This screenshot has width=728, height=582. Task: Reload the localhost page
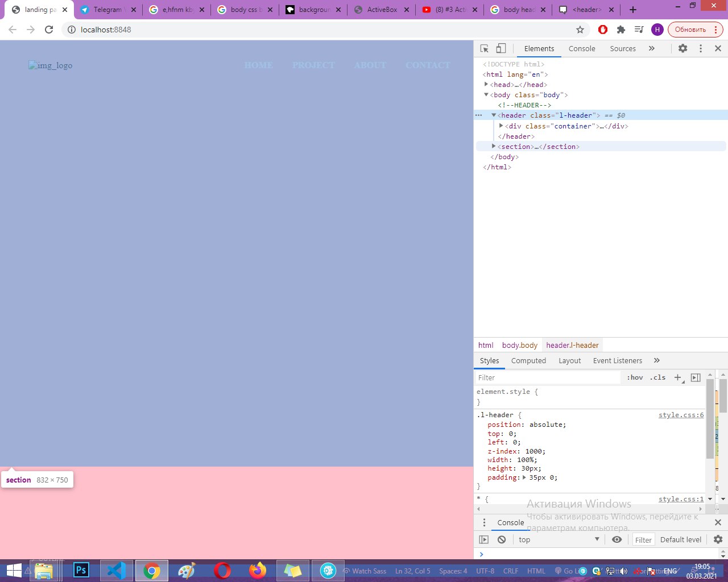click(x=49, y=30)
